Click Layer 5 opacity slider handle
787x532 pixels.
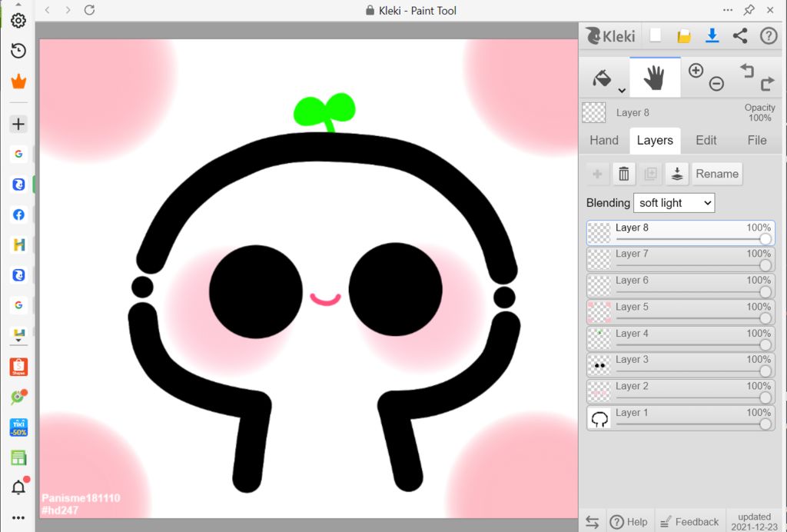click(765, 318)
